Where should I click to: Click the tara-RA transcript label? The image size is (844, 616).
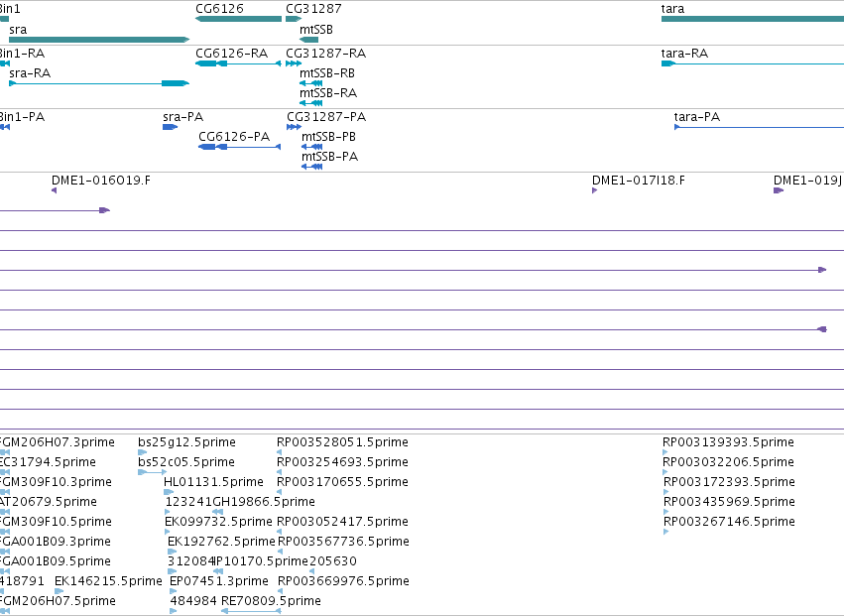[684, 54]
